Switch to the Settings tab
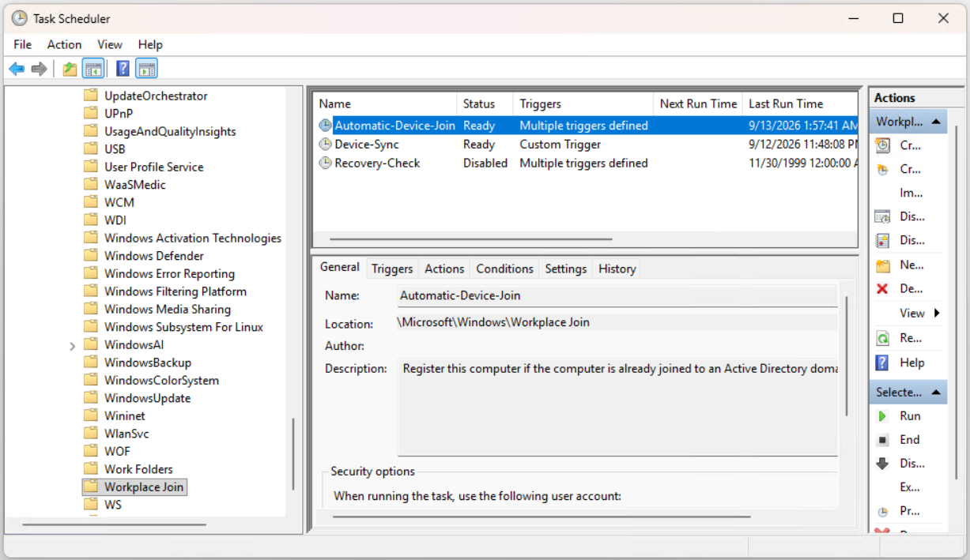The height and width of the screenshot is (560, 970). pyautogui.click(x=566, y=269)
